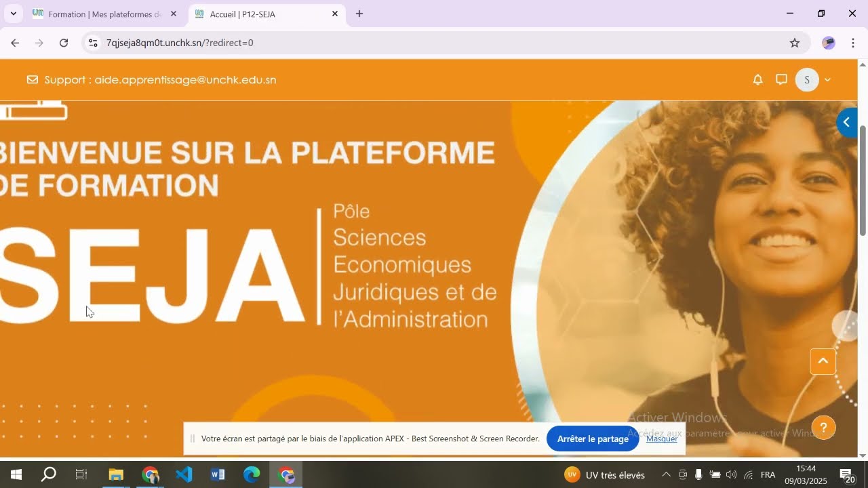
Task: Click the scrollbar down arrow
Action: 863,455
